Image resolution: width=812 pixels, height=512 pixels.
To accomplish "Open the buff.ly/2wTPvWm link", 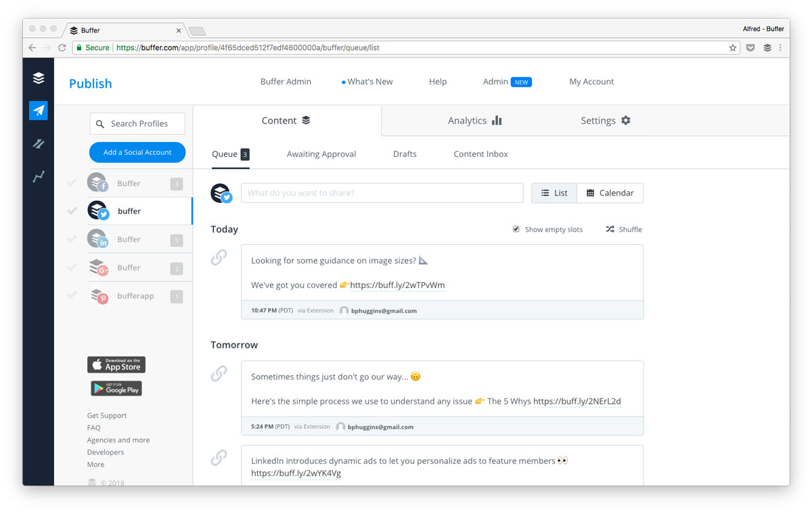I will [x=398, y=285].
